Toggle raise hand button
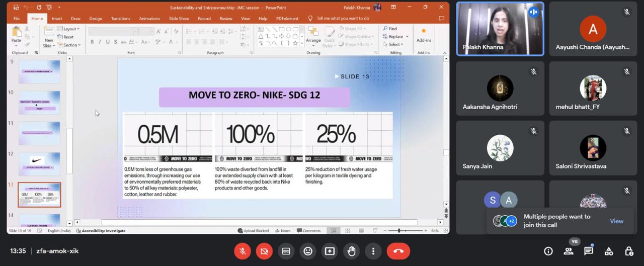The image size is (644, 266). click(x=352, y=251)
